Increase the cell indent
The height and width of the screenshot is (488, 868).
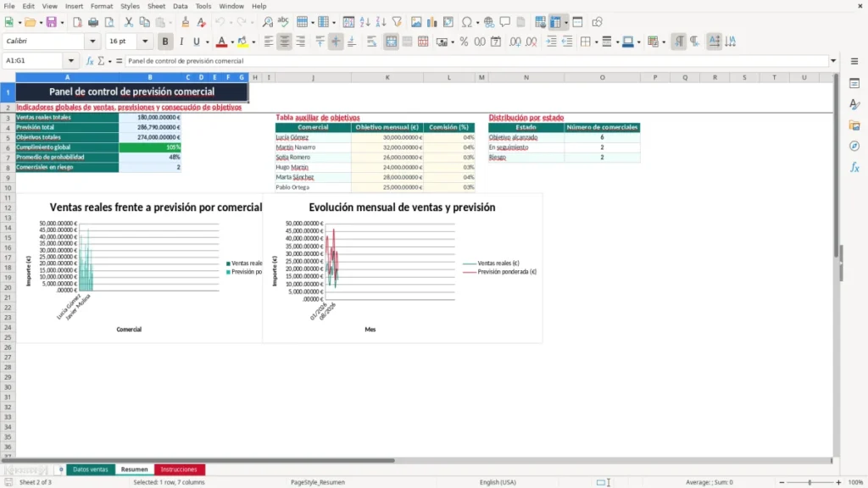tap(551, 42)
